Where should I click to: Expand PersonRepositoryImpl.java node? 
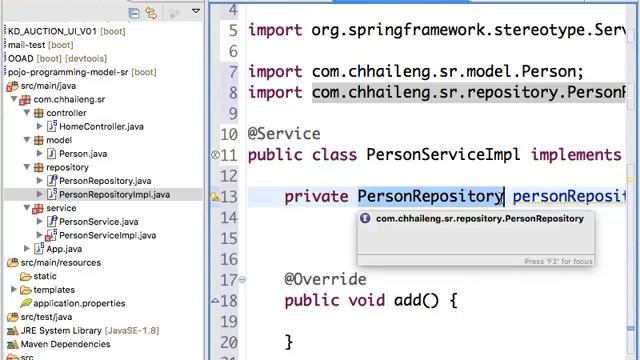click(40, 194)
